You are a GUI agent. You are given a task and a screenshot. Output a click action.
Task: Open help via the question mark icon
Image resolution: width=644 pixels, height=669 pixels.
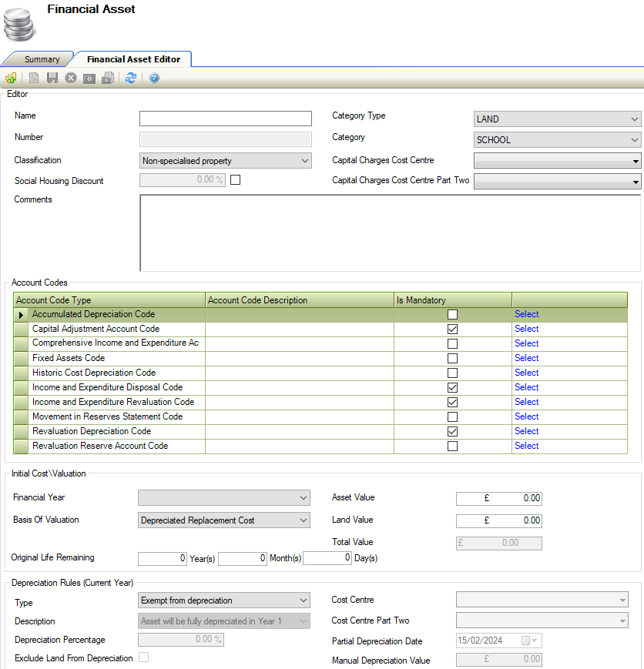154,78
